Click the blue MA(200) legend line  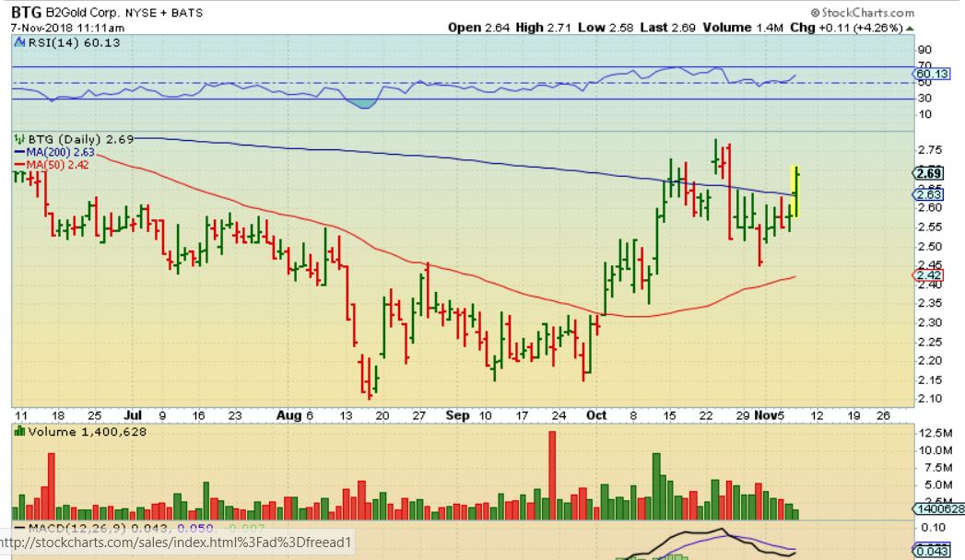[x=19, y=153]
